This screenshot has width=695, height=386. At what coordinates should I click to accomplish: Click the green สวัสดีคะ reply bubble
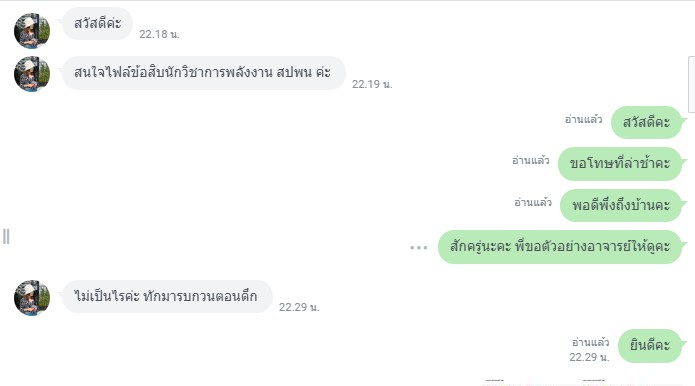pyautogui.click(x=646, y=122)
